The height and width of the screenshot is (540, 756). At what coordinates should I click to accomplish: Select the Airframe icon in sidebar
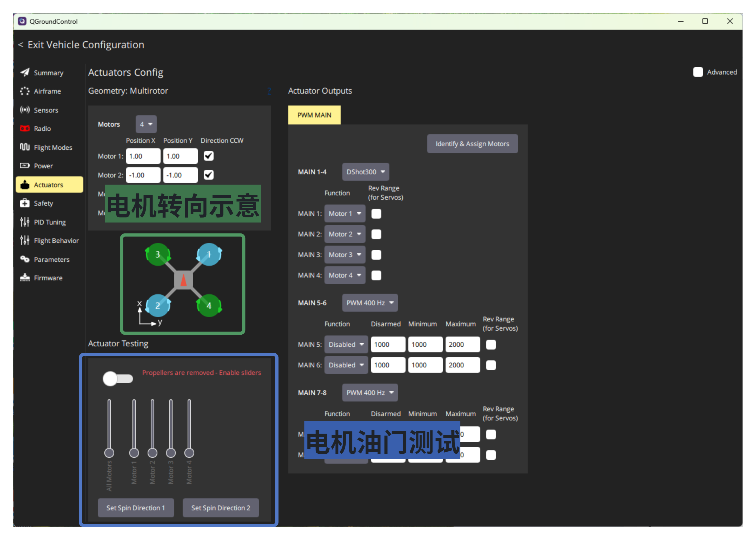(25, 91)
